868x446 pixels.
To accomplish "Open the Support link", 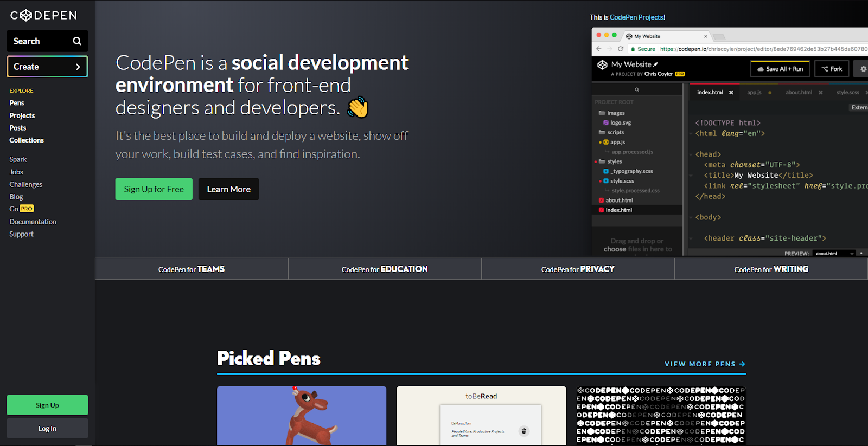I will pyautogui.click(x=21, y=234).
